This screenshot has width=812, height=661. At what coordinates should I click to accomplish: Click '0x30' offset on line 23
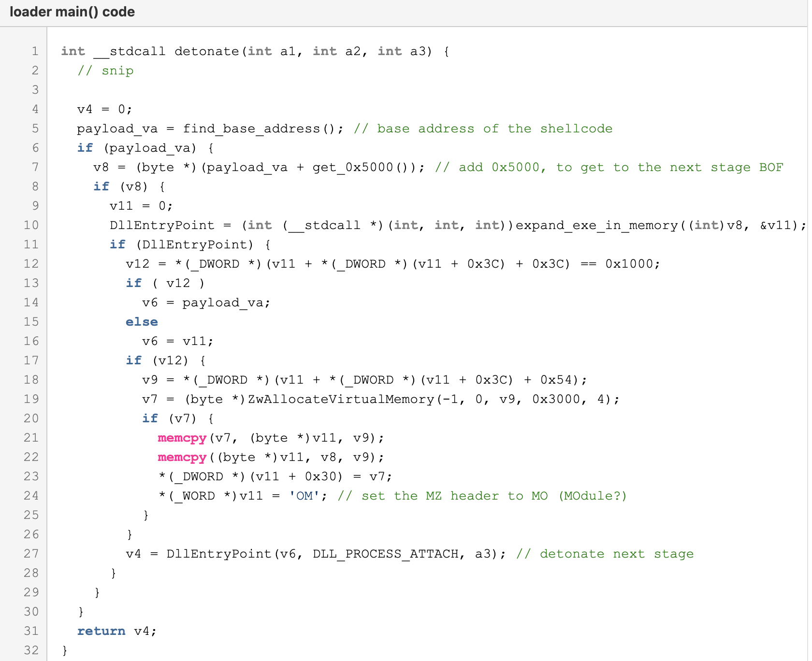pyautogui.click(x=321, y=476)
